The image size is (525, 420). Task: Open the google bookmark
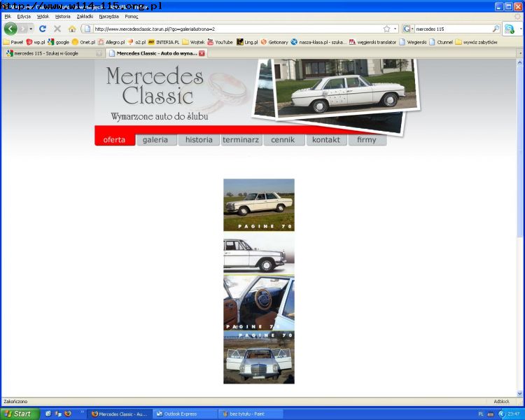coord(58,42)
